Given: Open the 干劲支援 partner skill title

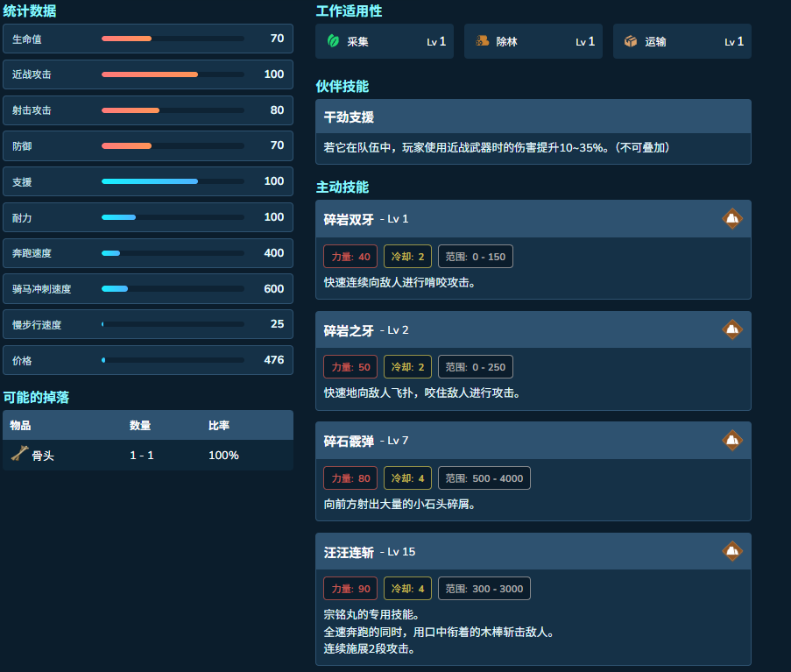Looking at the screenshot, I should click(349, 117).
